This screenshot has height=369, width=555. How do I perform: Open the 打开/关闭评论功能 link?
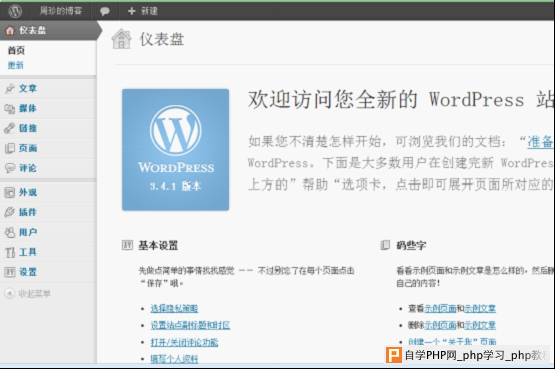[184, 342]
